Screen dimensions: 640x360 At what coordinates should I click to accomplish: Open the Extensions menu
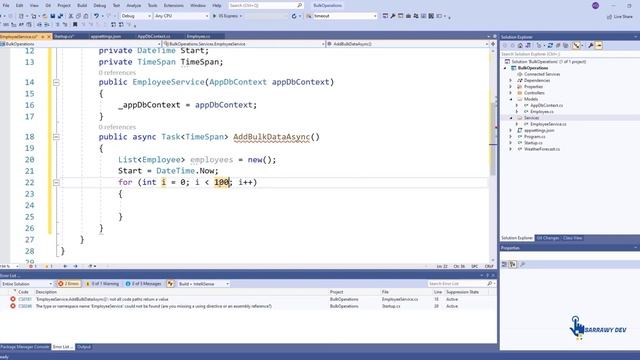click(173, 5)
